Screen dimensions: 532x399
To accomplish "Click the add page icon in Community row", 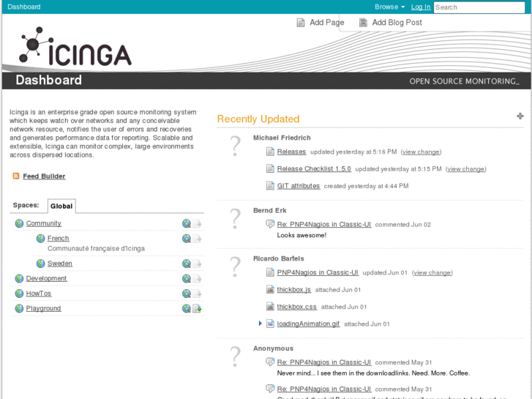I will click(x=197, y=223).
